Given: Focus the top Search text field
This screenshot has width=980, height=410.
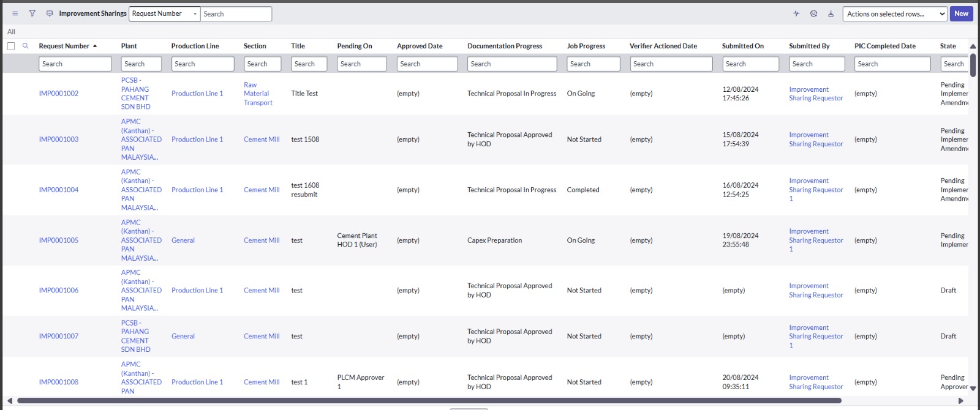Looking at the screenshot, I should 236,13.
